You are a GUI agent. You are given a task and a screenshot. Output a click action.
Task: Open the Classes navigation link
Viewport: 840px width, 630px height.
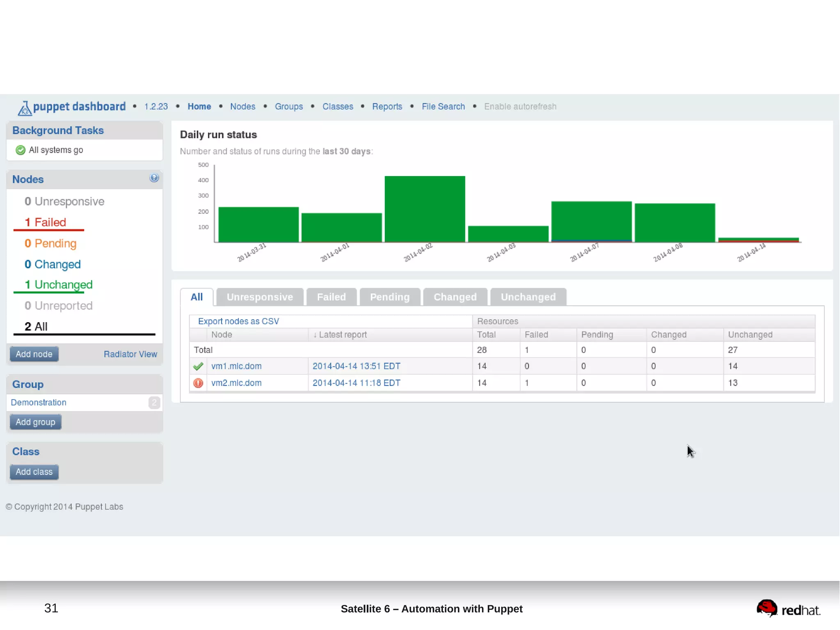[x=338, y=107]
